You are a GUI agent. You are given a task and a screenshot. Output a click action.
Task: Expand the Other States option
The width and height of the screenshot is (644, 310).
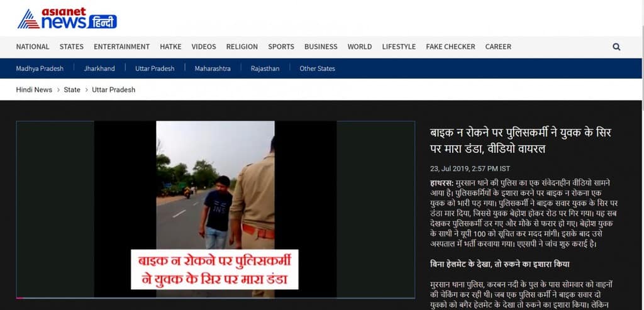coord(317,69)
